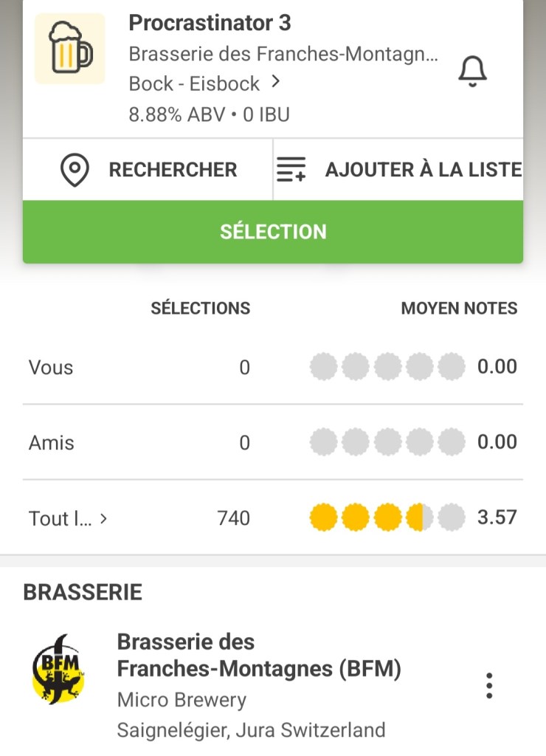Screen dimensions: 546x756
Task: Expand the 'Tout l...' ratings chevron
Action: [x=103, y=518]
